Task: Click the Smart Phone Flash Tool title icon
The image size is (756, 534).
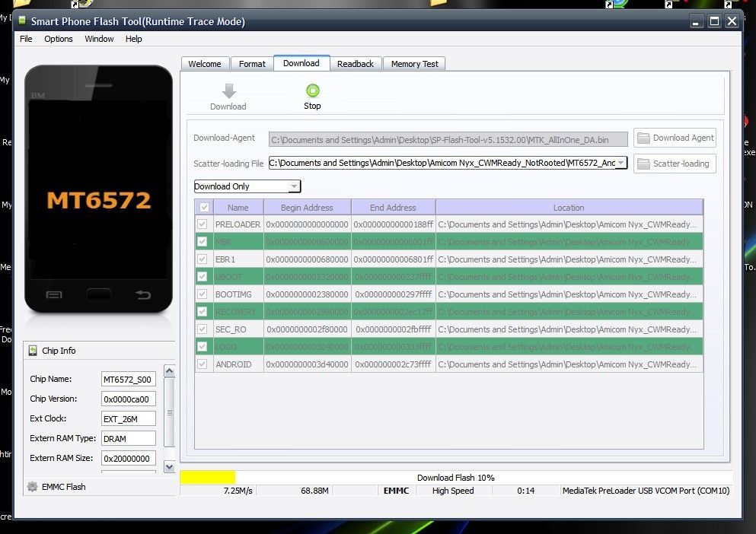Action: point(21,21)
